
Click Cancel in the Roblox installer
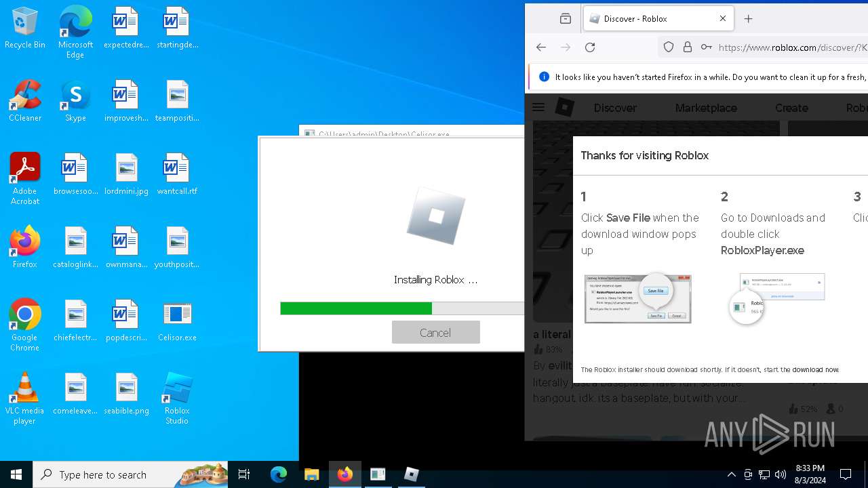tap(435, 332)
